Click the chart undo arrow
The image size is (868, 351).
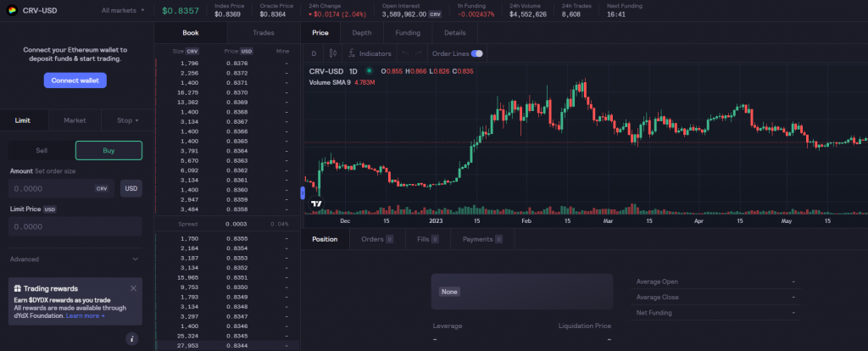[x=404, y=53]
